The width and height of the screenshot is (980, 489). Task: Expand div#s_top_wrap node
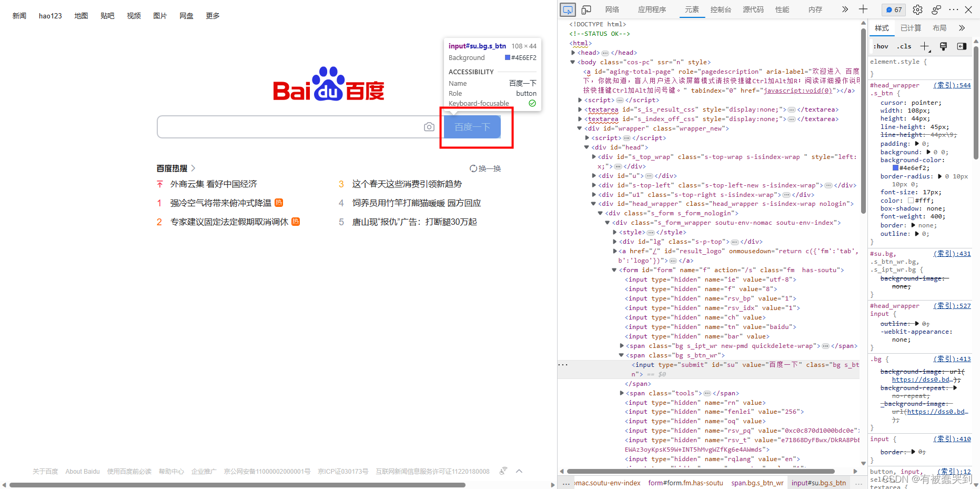coord(594,157)
